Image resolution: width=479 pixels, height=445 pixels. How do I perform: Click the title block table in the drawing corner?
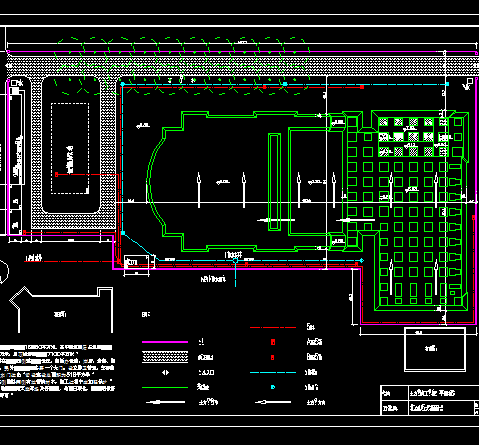click(x=430, y=400)
